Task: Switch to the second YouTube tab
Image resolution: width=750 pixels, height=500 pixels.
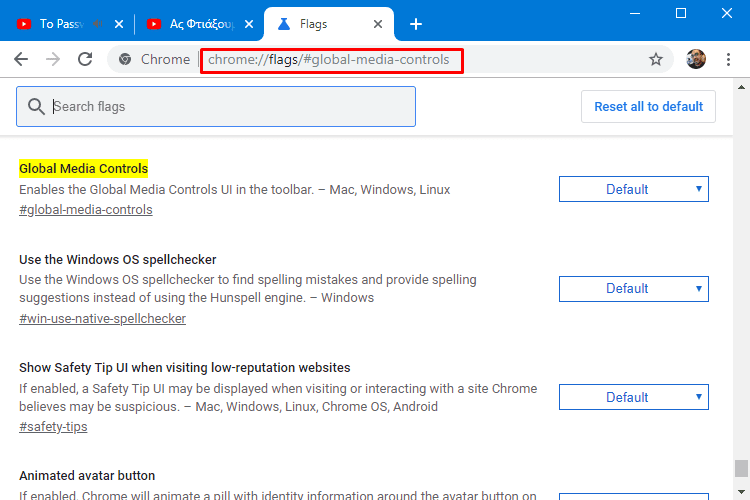Action: point(190,24)
